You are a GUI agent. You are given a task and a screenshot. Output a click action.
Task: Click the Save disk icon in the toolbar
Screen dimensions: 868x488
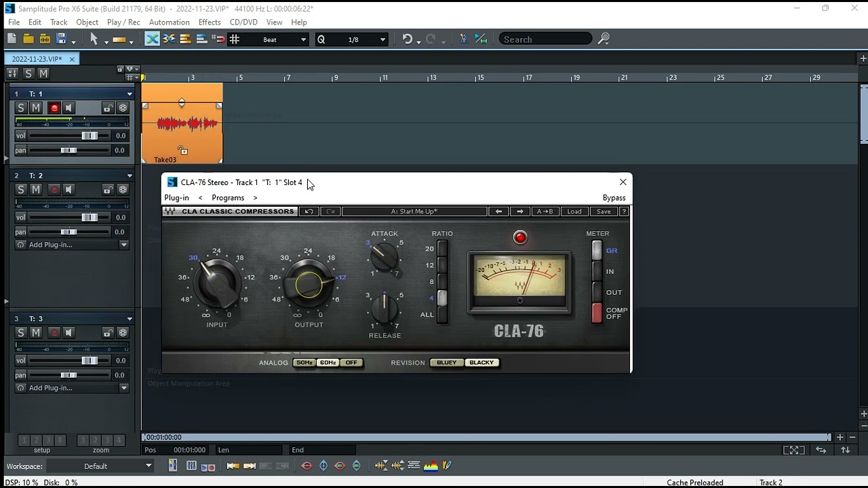tap(62, 39)
